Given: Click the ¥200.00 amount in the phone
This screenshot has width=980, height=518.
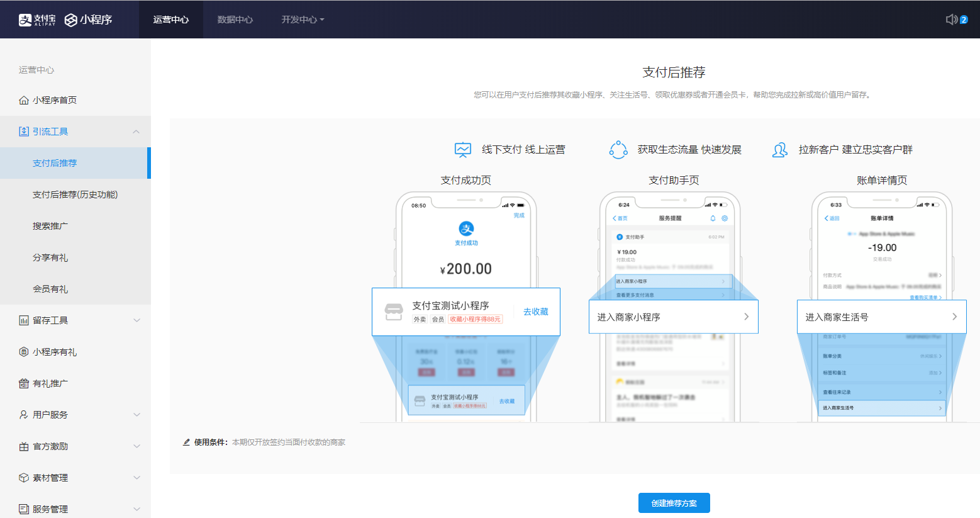Looking at the screenshot, I should click(466, 269).
